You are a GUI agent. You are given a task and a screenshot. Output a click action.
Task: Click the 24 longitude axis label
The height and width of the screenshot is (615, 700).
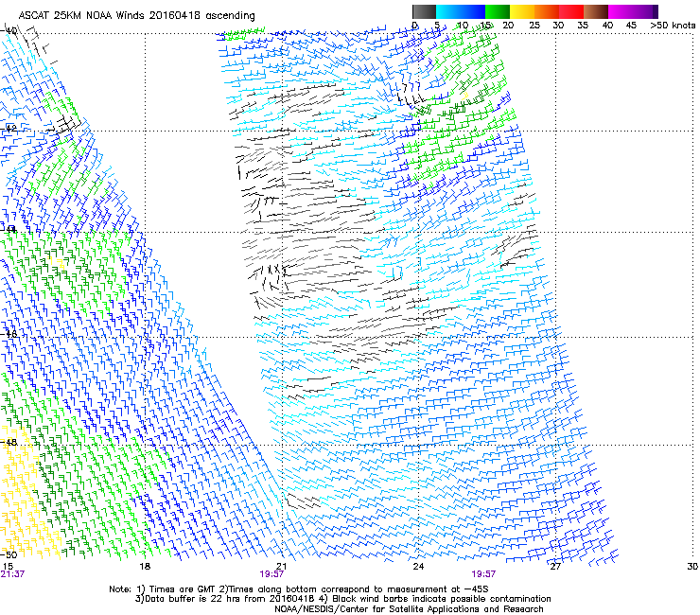click(x=418, y=566)
